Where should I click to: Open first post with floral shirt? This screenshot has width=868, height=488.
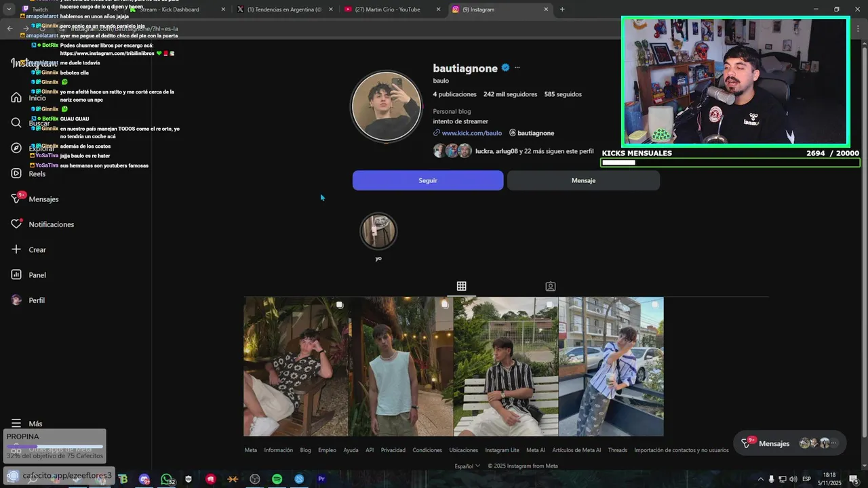point(296,367)
